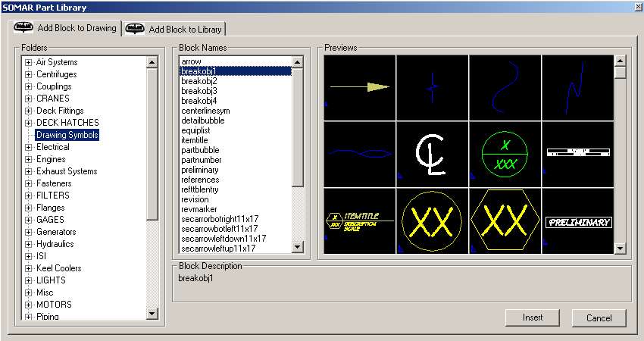644x341 pixels.
Task: Expand the DECK HATCHES folder
Action: [x=28, y=123]
